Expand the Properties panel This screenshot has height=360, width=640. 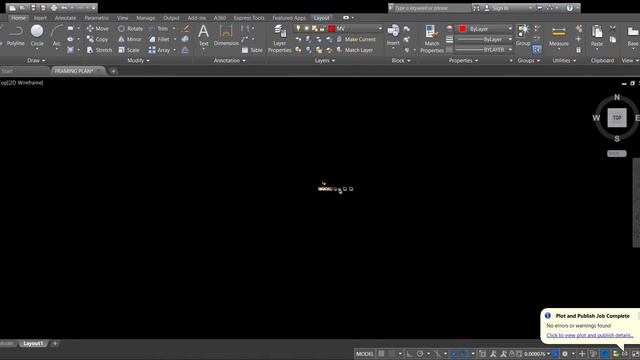(463, 60)
